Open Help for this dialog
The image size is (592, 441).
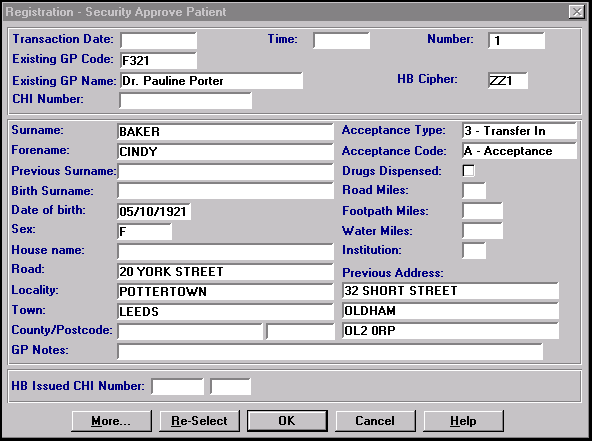pos(463,421)
